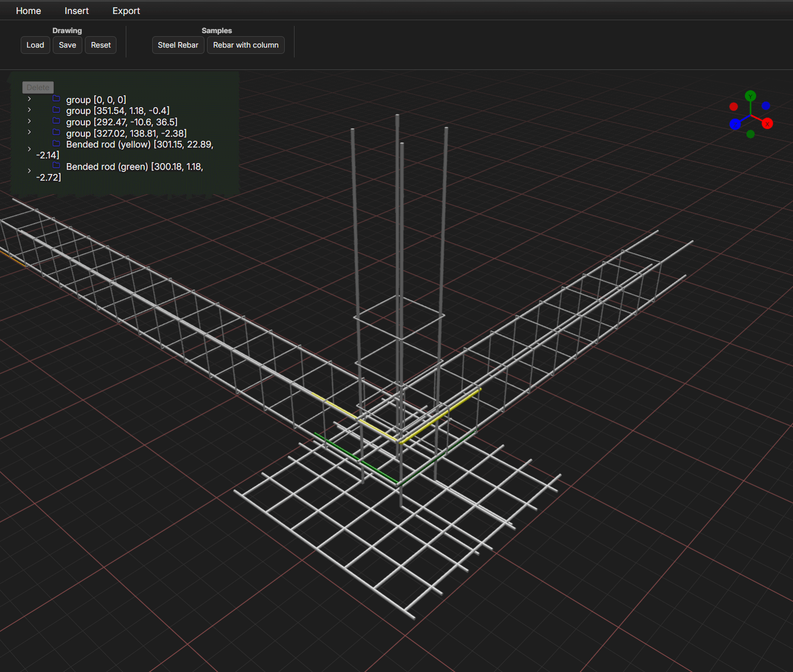The height and width of the screenshot is (672, 793).
Task: Go to the Home tab
Action: tap(28, 11)
